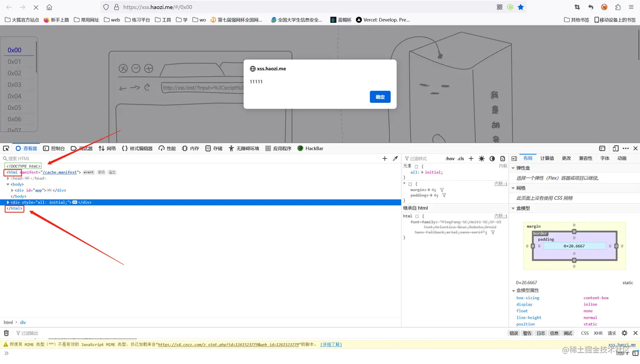The width and height of the screenshot is (640, 364).
Task: Open the QR code icon in address bar
Action: coord(499,7)
